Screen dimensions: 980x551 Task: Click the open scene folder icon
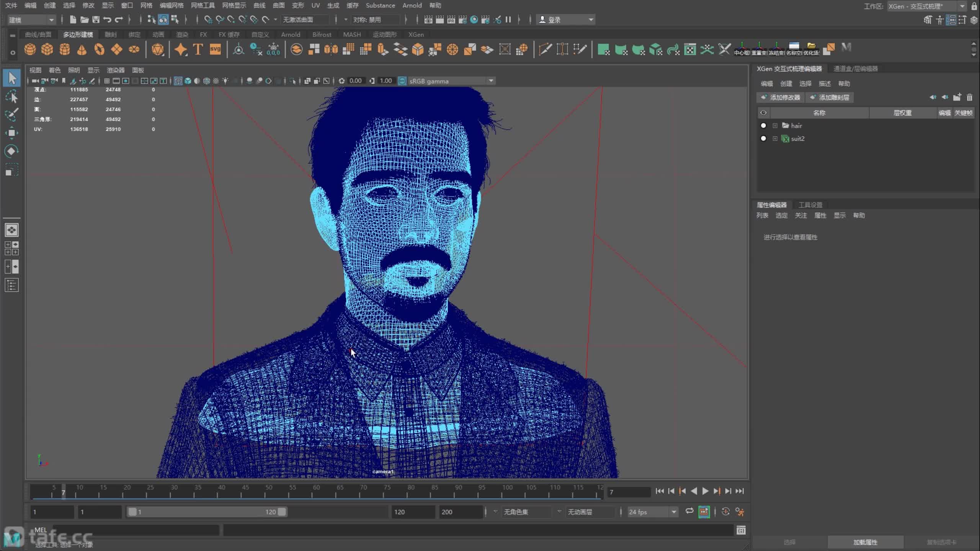click(84, 20)
